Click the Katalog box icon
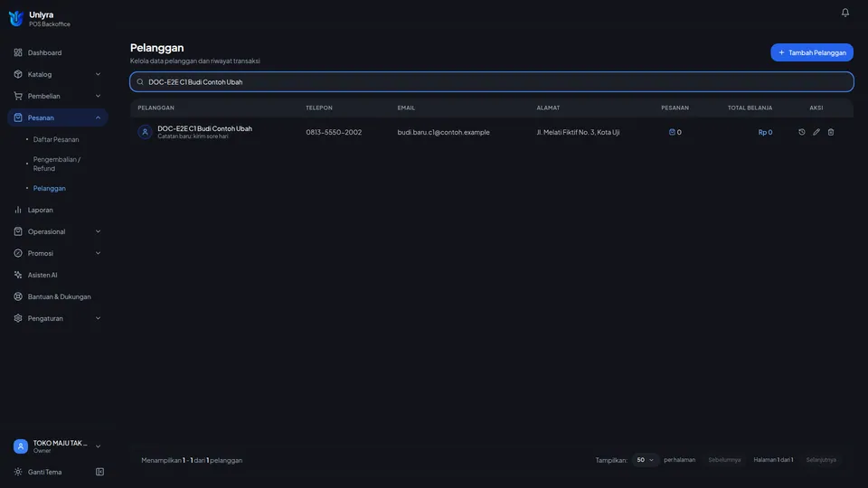The width and height of the screenshot is (868, 488). (x=18, y=74)
